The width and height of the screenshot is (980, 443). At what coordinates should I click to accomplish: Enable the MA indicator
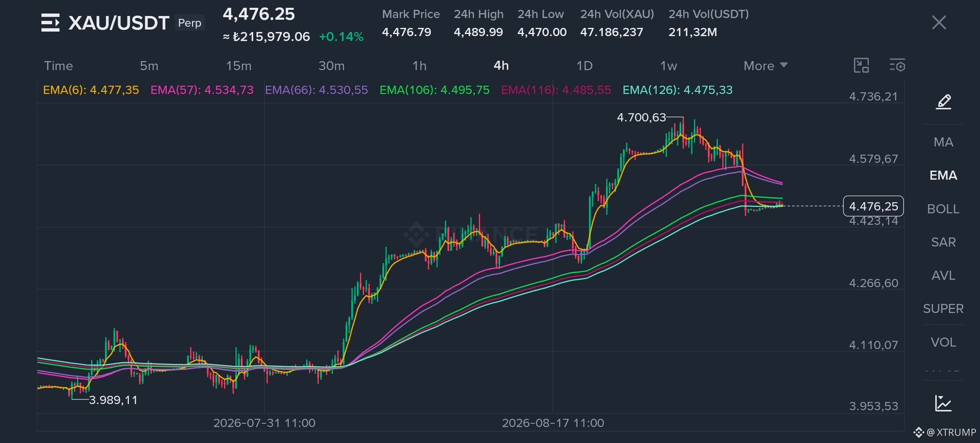pyautogui.click(x=943, y=142)
